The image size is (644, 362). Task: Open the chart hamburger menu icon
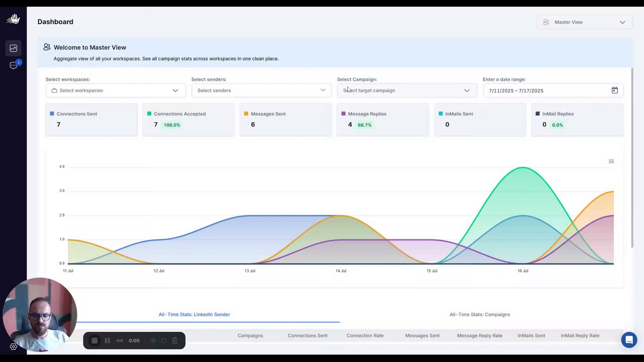[611, 161]
